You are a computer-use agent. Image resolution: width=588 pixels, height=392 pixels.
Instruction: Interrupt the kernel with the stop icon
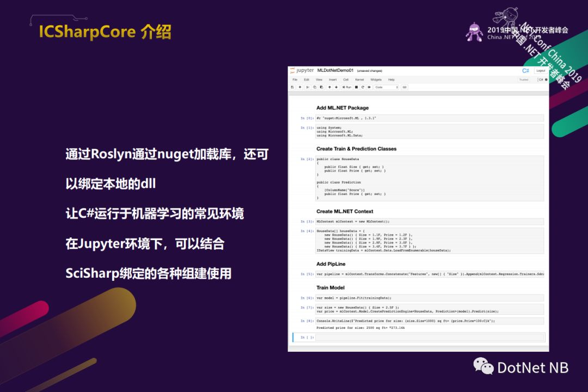(x=356, y=88)
